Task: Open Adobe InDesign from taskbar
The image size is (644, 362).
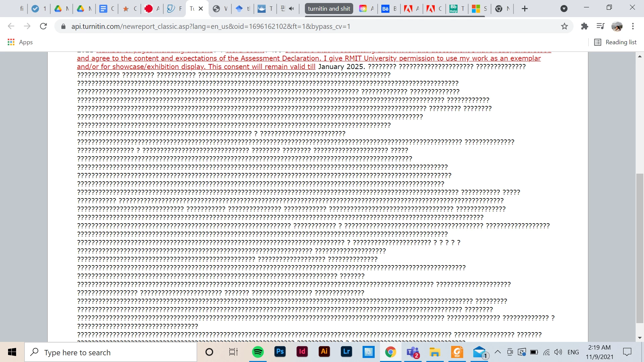Action: (302, 352)
